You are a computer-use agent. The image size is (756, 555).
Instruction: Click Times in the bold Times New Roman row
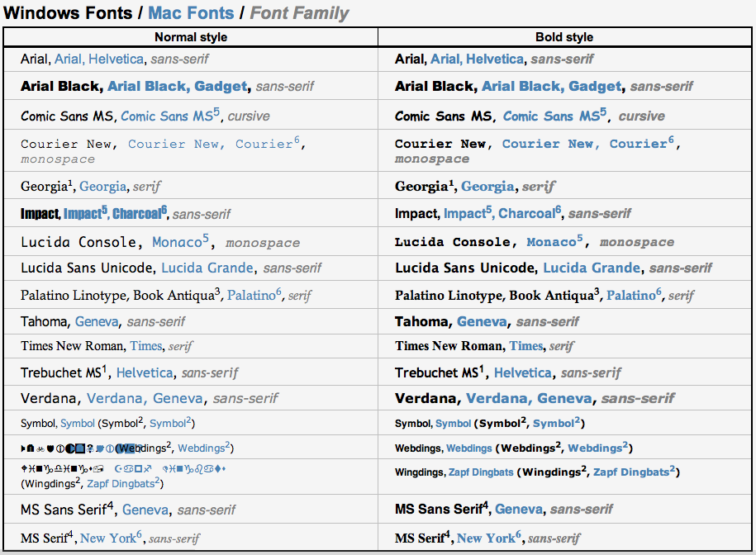(526, 346)
